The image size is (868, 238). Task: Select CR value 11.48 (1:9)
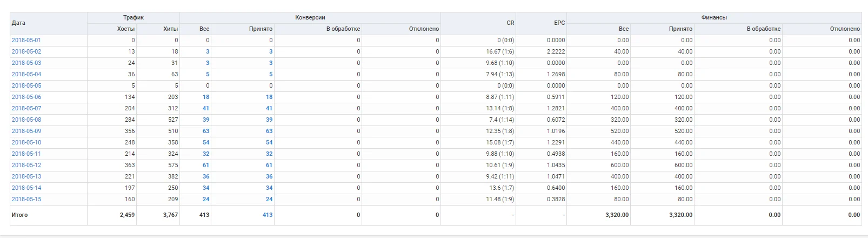(500, 199)
